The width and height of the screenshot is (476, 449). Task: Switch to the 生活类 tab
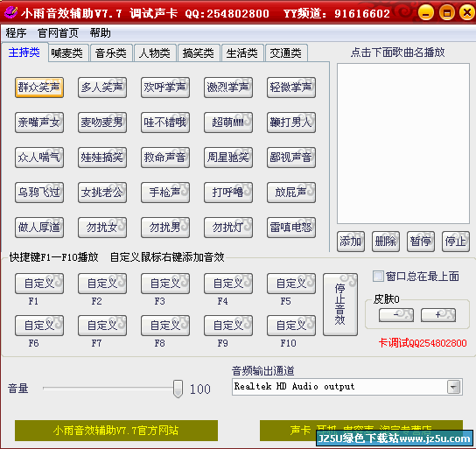tap(242, 53)
